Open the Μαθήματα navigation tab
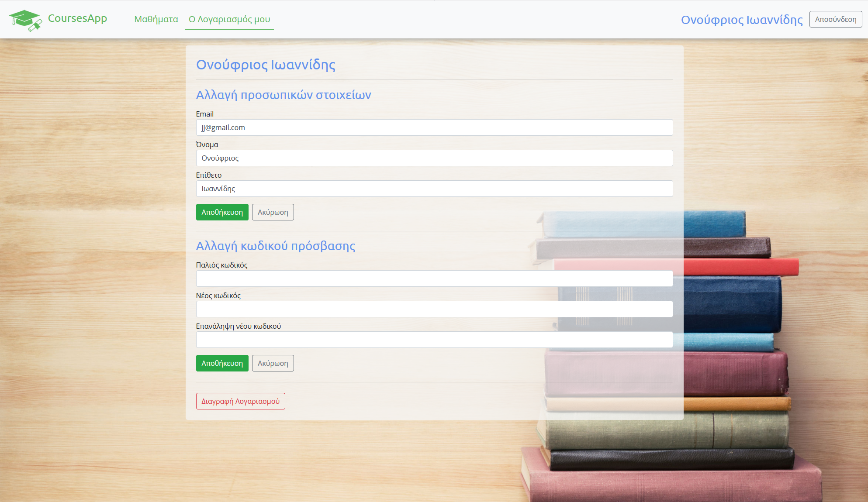Screen dimensions: 868x502 click(x=156, y=19)
